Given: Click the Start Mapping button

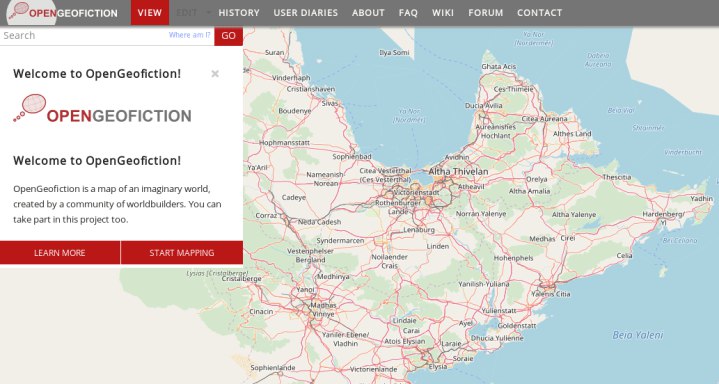Looking at the screenshot, I should [x=182, y=253].
